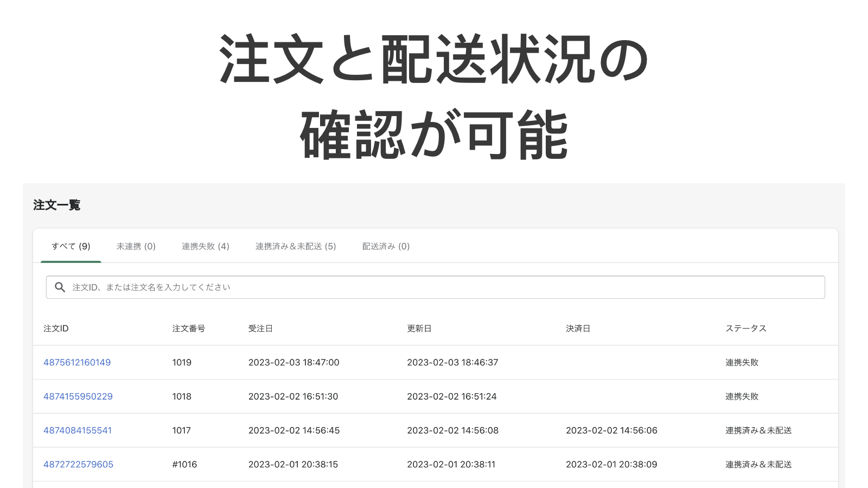Select the 連携失敗 (4) tab
868x488 pixels.
click(206, 246)
